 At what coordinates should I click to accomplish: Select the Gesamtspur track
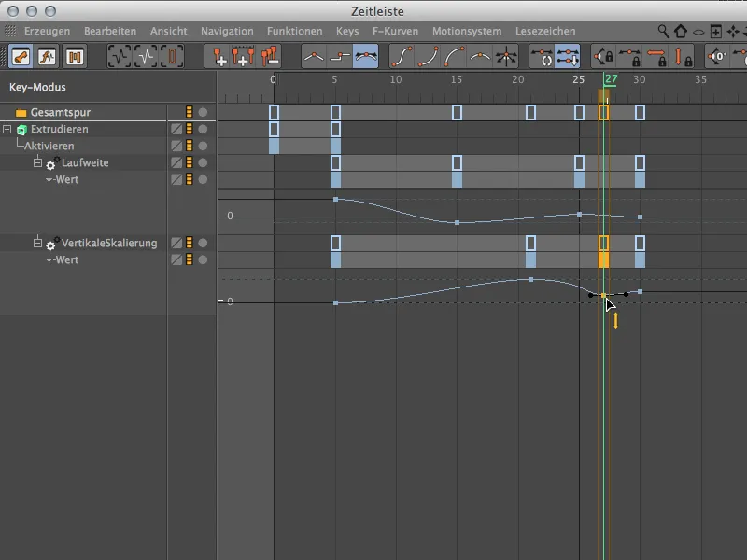tap(61, 112)
